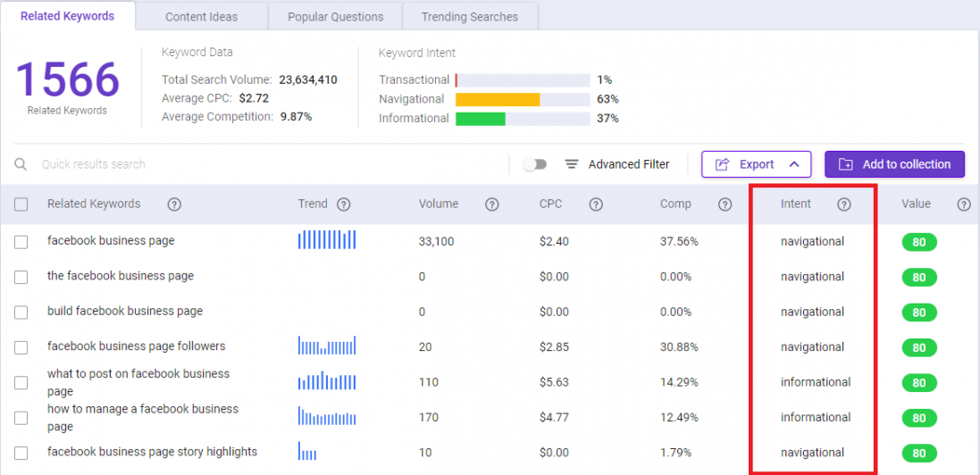Click the Comp column help icon
The height and width of the screenshot is (475, 980).
[x=725, y=204]
